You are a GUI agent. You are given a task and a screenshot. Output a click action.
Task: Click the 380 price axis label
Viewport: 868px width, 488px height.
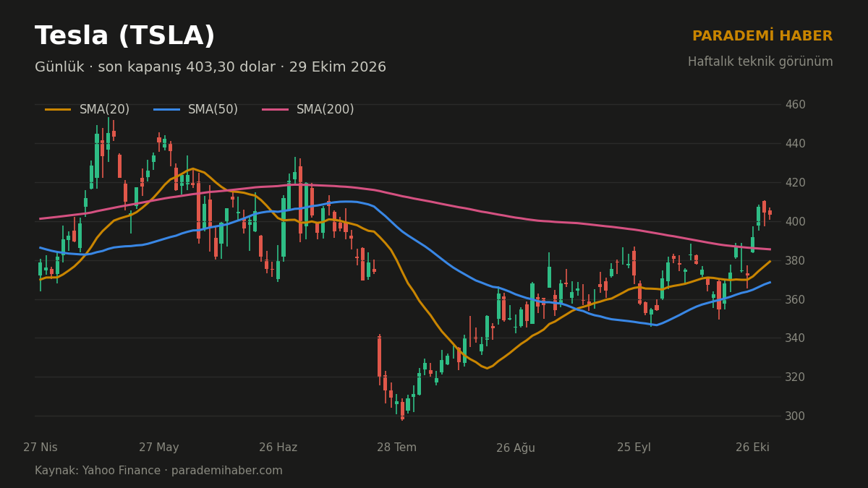click(x=796, y=260)
